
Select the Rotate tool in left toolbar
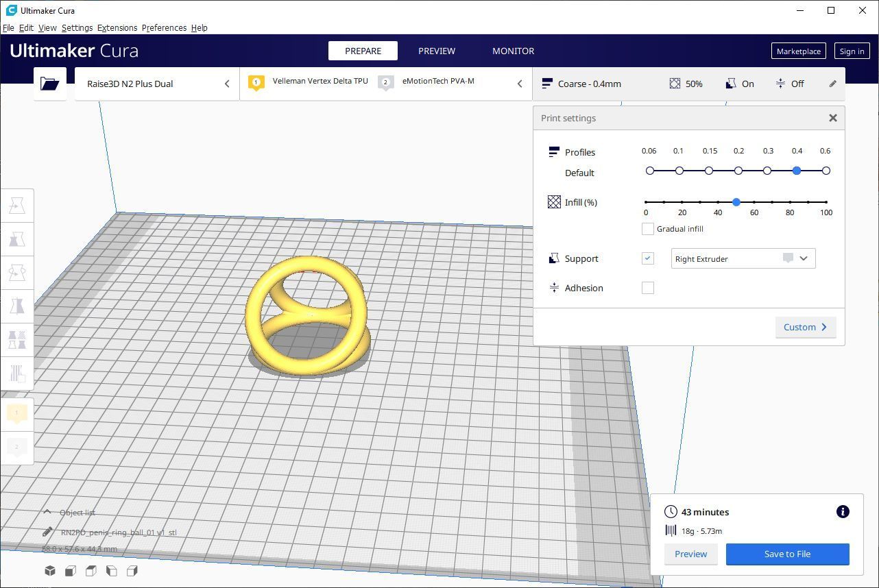(x=17, y=273)
